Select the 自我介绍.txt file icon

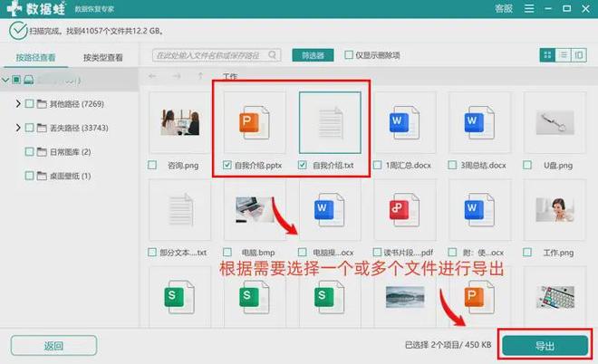coord(330,122)
